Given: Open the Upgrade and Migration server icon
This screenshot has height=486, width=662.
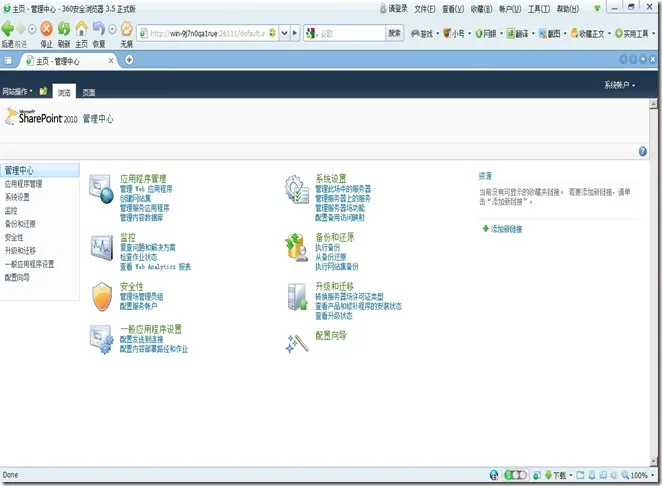Looking at the screenshot, I should pos(297,297).
